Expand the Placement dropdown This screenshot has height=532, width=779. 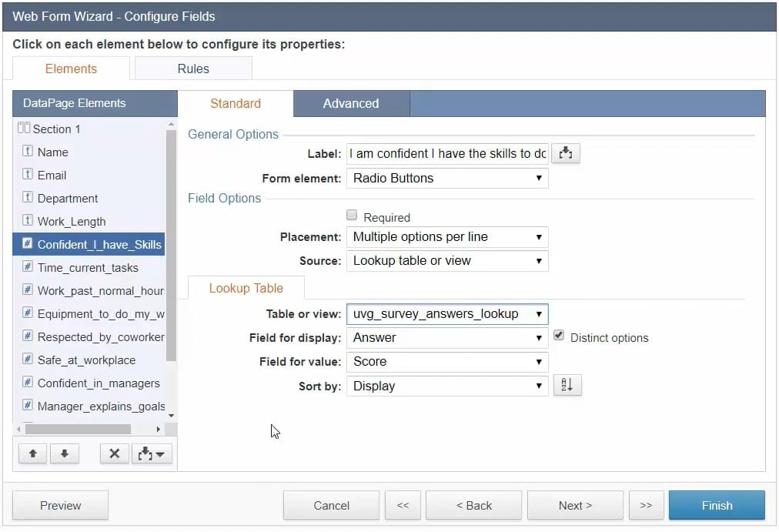[447, 236]
